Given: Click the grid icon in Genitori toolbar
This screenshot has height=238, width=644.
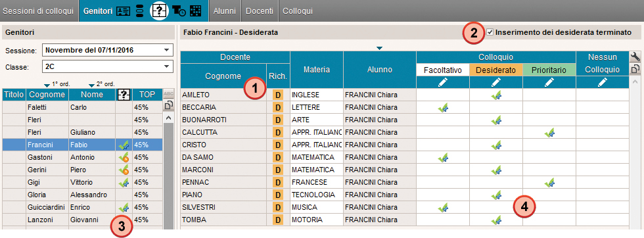Looking at the screenshot, I should point(196,11).
